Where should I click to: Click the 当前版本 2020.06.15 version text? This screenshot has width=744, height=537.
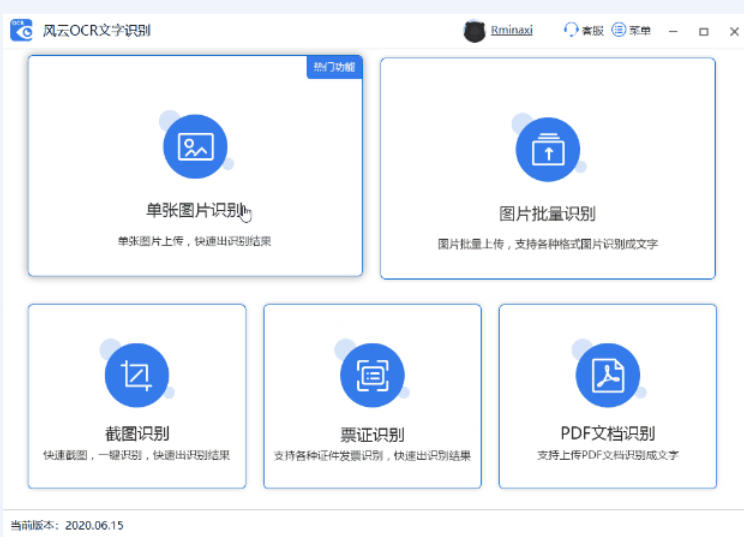click(67, 525)
